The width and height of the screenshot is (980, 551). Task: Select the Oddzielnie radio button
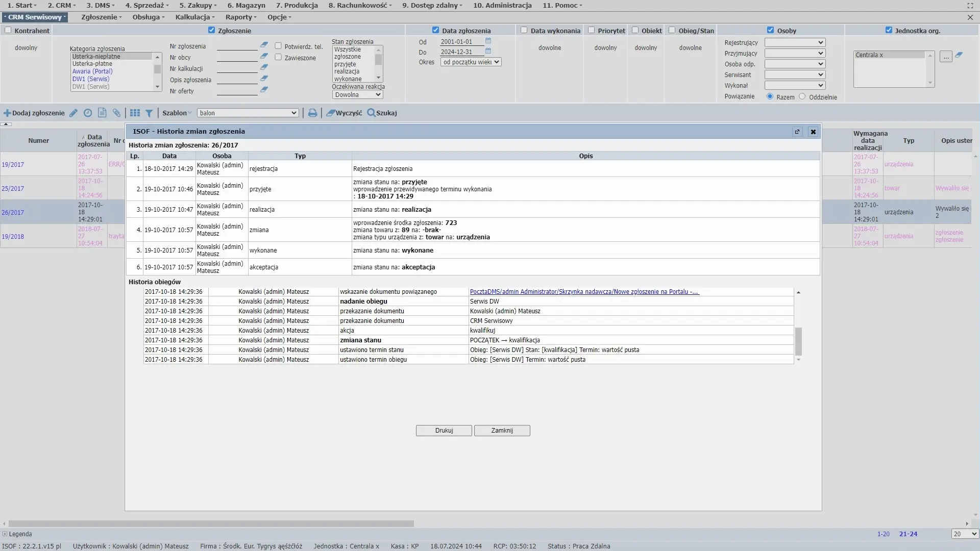[x=802, y=96]
